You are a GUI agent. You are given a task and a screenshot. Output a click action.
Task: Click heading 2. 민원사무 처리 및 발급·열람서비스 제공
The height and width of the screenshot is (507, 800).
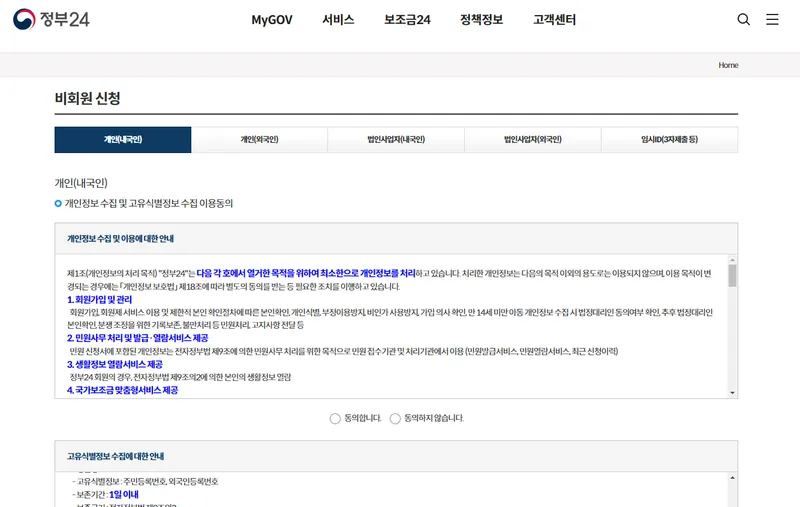pos(137,338)
